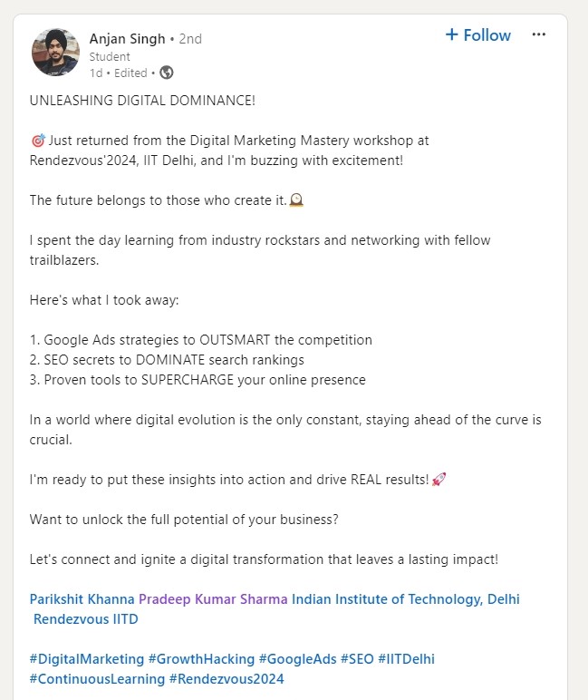
Task: Open Anjan Singh's profile name link
Action: (x=127, y=39)
